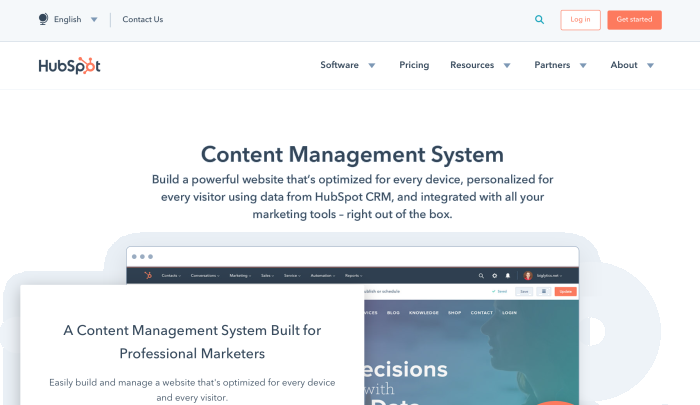Click the notifications bell in the mockup
Viewport: 700px width, 405px height.
pos(508,276)
